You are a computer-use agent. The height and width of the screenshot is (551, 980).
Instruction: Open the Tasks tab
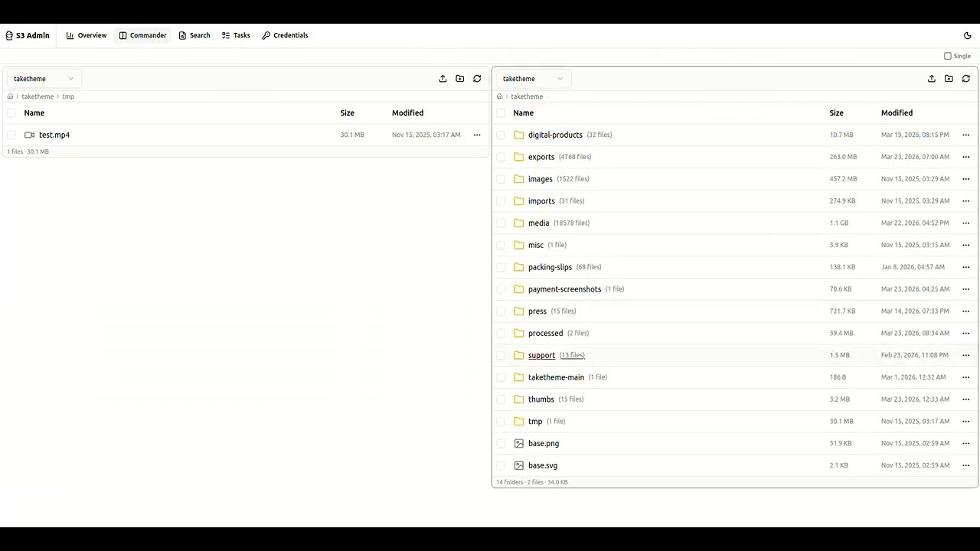coord(236,35)
